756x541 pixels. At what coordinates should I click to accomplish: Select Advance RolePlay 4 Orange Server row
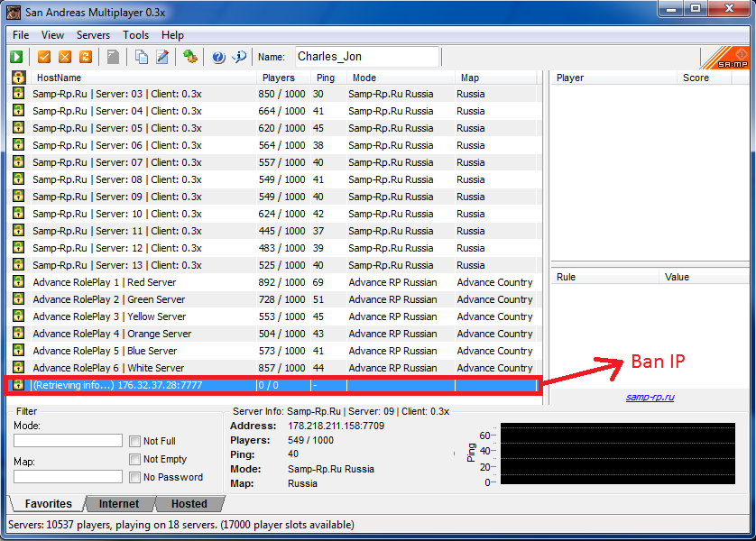tap(272, 334)
